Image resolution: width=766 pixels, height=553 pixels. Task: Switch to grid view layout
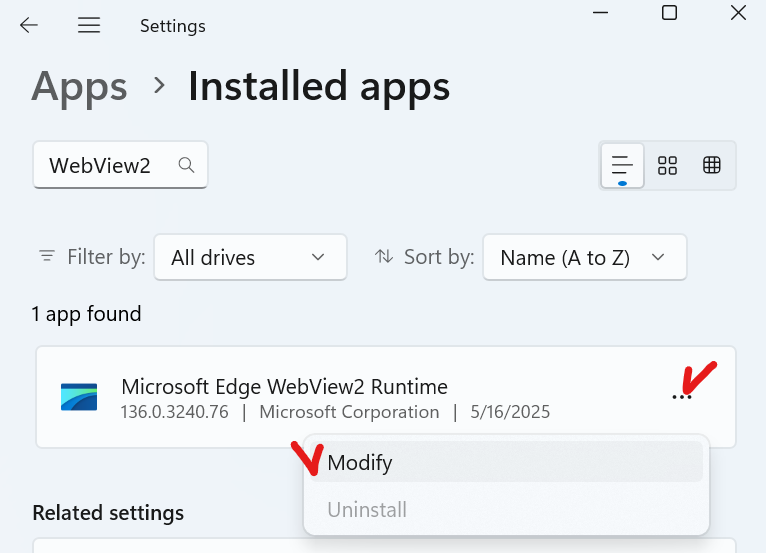(x=667, y=165)
